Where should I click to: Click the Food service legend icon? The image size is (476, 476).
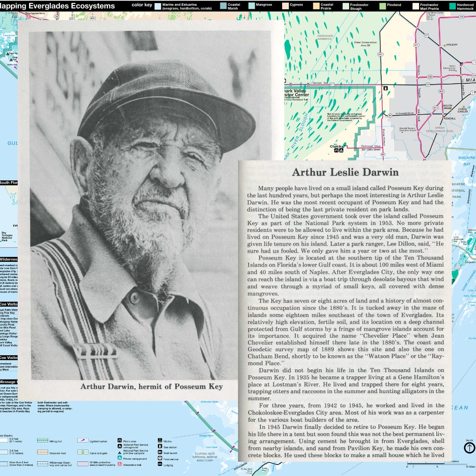click(x=160, y=458)
